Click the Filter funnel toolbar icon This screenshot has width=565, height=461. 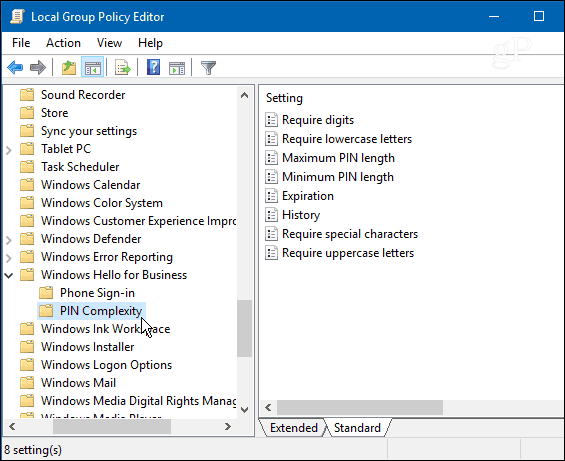(208, 67)
